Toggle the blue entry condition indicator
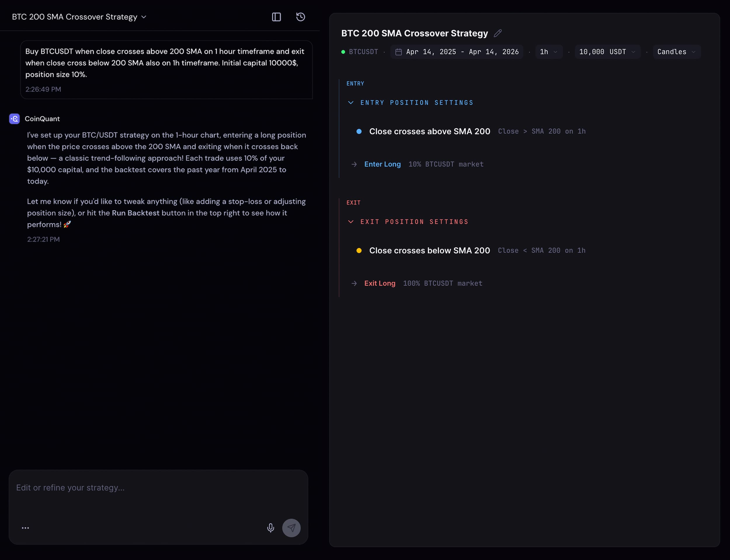 point(359,131)
